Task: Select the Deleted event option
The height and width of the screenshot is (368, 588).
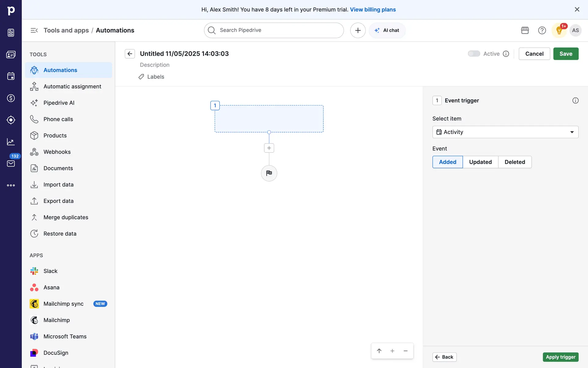Action: click(514, 162)
